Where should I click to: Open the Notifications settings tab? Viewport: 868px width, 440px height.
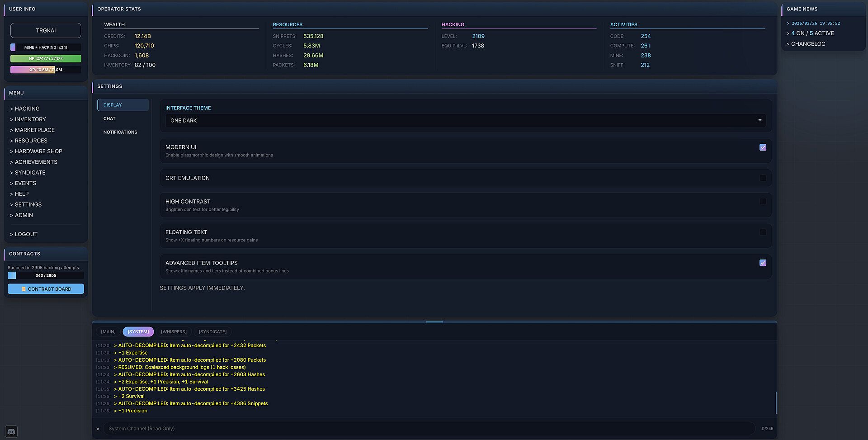[123, 132]
